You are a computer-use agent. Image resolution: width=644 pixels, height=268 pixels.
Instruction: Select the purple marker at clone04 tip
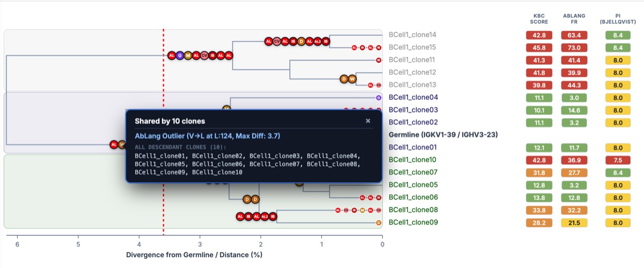pyautogui.click(x=378, y=98)
